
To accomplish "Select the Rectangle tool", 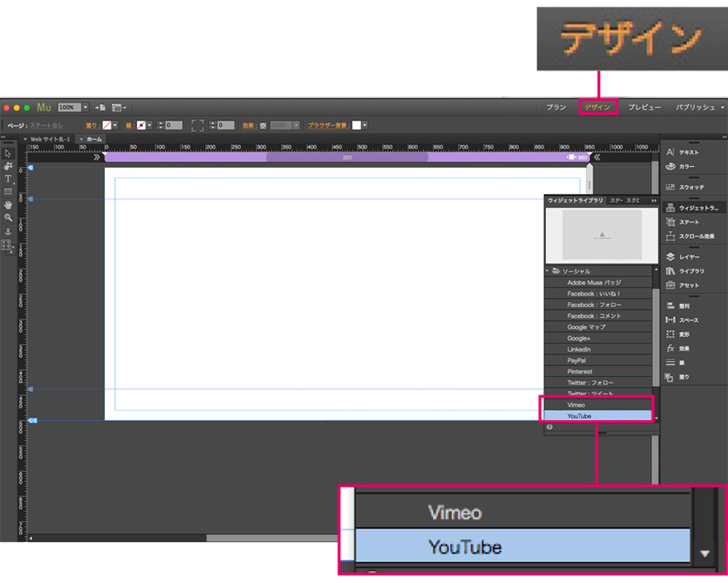I will 8,191.
